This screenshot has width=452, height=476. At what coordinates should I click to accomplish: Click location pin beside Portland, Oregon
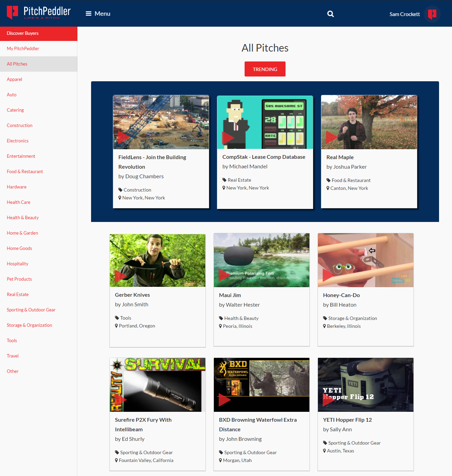click(116, 326)
